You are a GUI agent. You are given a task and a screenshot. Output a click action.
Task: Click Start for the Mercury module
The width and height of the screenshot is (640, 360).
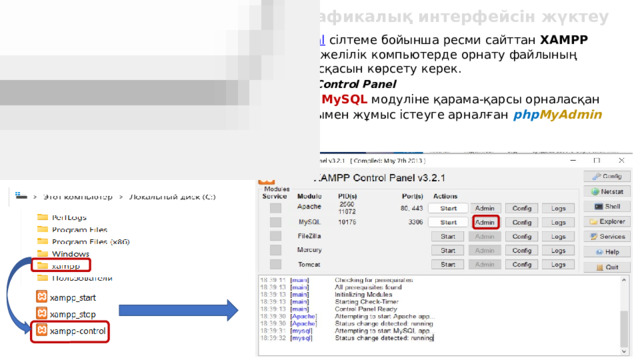click(x=448, y=250)
